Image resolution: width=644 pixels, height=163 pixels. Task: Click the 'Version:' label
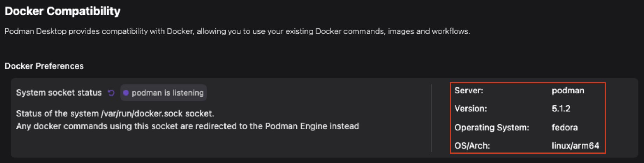pyautogui.click(x=471, y=109)
